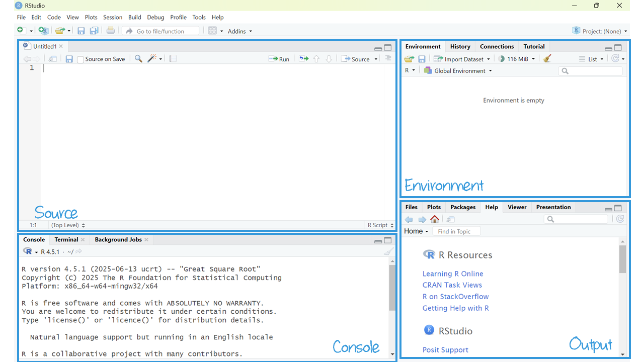Click the Find in Topic field
This screenshot has height=362, width=644.
click(x=456, y=231)
